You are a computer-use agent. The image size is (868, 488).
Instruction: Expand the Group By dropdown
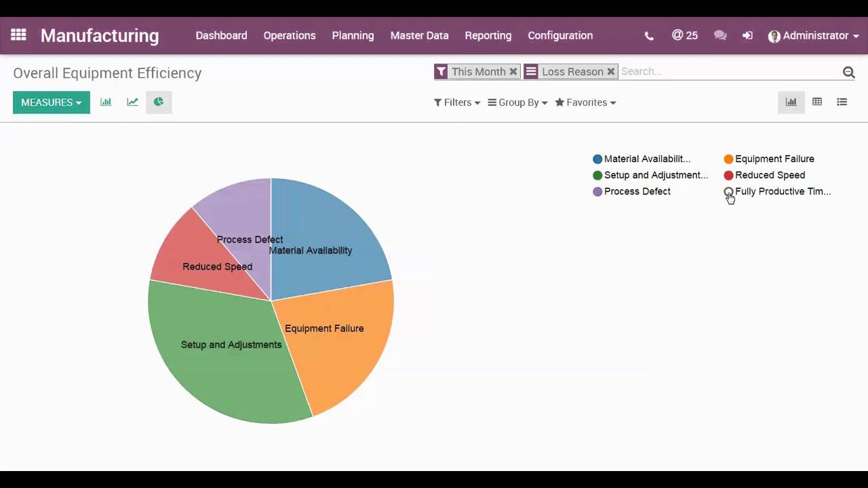click(517, 102)
